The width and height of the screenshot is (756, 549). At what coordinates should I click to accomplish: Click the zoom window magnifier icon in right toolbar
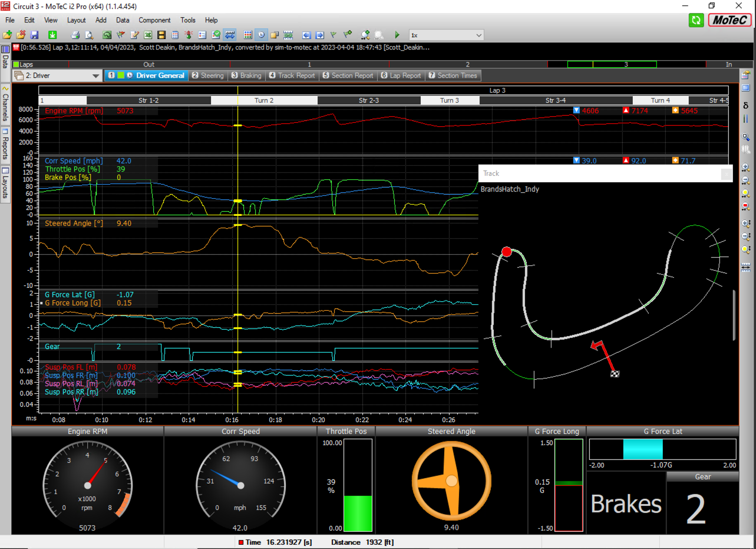pos(746,137)
